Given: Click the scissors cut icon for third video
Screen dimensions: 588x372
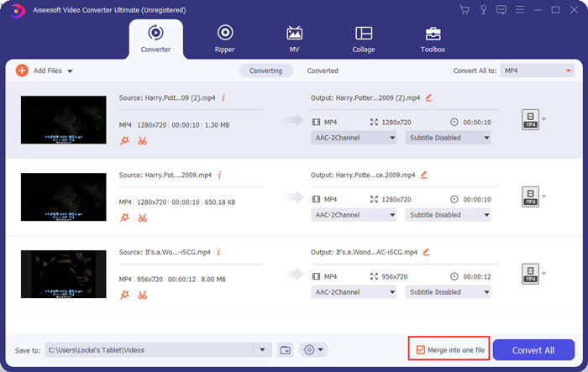Looking at the screenshot, I should tap(143, 295).
